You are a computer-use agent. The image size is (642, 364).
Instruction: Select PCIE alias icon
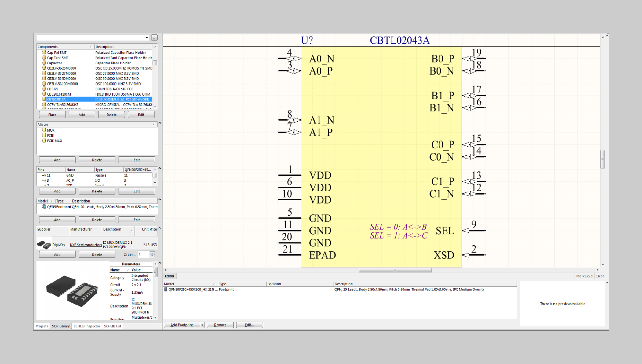44,135
